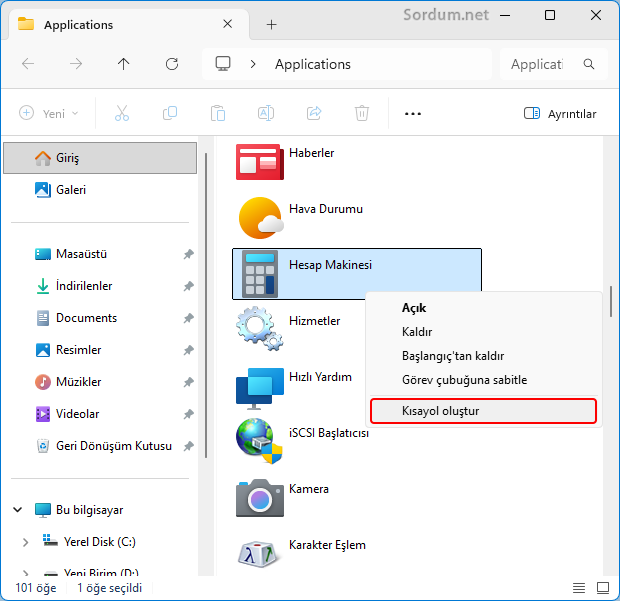This screenshot has height=601, width=620.
Task: Click the Copy icon in toolbar
Action: point(170,113)
